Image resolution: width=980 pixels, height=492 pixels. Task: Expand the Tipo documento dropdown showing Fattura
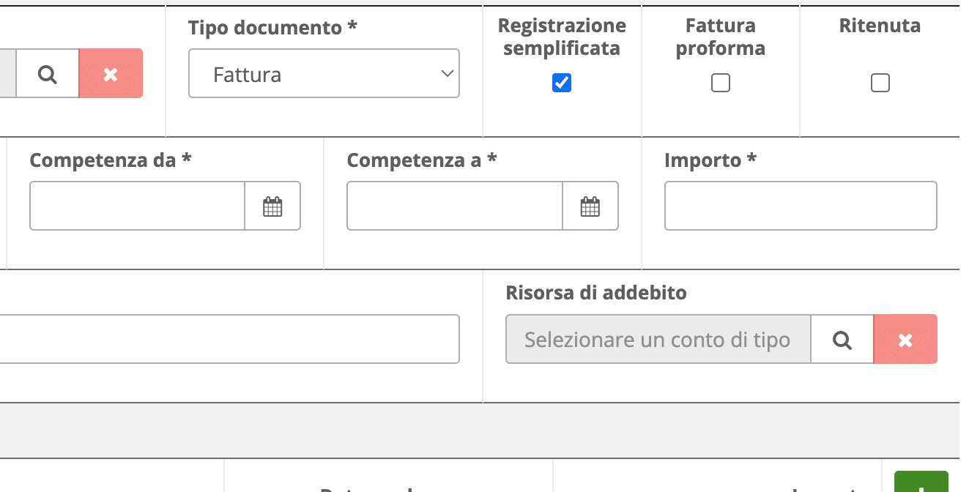coord(324,73)
